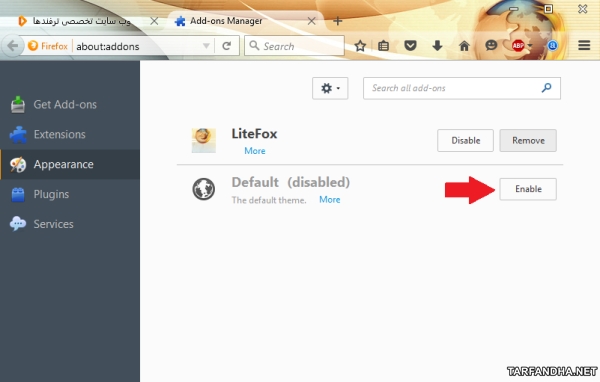Remove the LiteFox theme
This screenshot has height=382, width=600.
[528, 140]
